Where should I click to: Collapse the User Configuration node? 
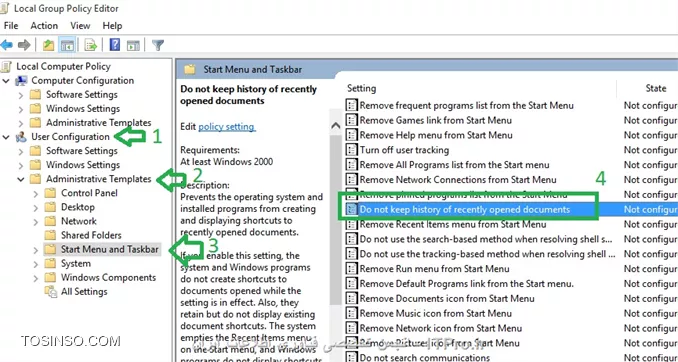tap(6, 137)
